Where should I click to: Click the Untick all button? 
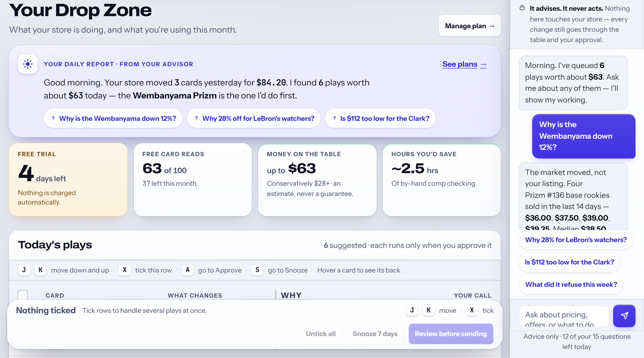[x=321, y=334]
